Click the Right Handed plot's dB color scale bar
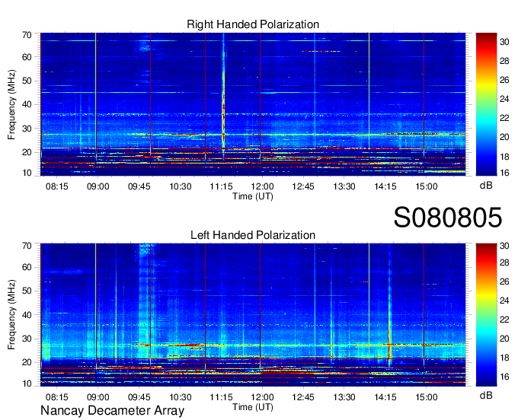518x420 pixels. [x=486, y=104]
